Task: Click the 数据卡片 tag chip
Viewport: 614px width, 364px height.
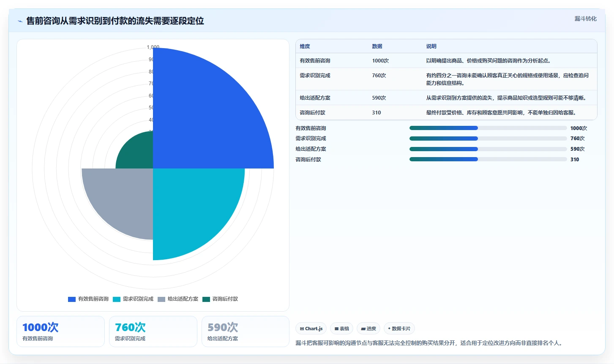Action: [399, 329]
